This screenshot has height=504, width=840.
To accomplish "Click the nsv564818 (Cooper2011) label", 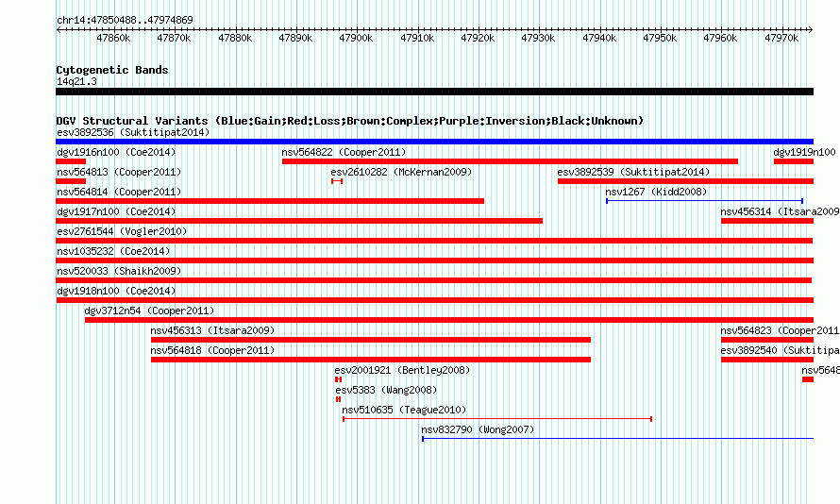I will coord(212,350).
